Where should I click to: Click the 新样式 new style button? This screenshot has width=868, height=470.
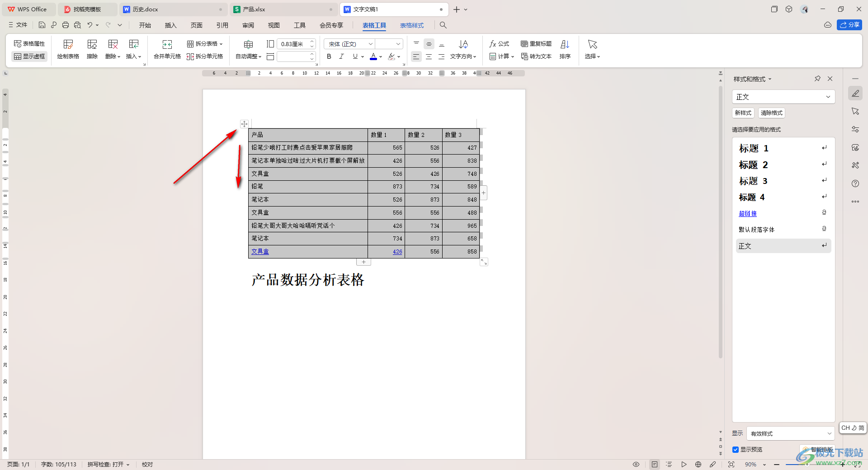click(743, 113)
